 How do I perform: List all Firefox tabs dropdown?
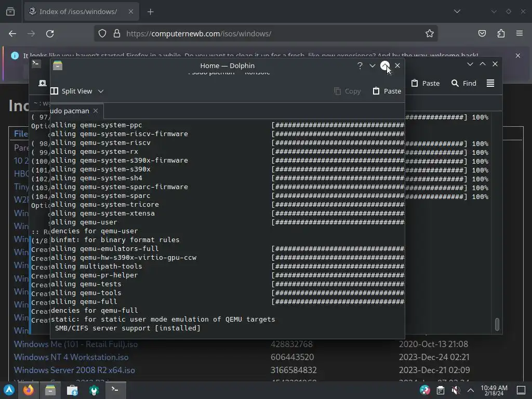click(457, 11)
